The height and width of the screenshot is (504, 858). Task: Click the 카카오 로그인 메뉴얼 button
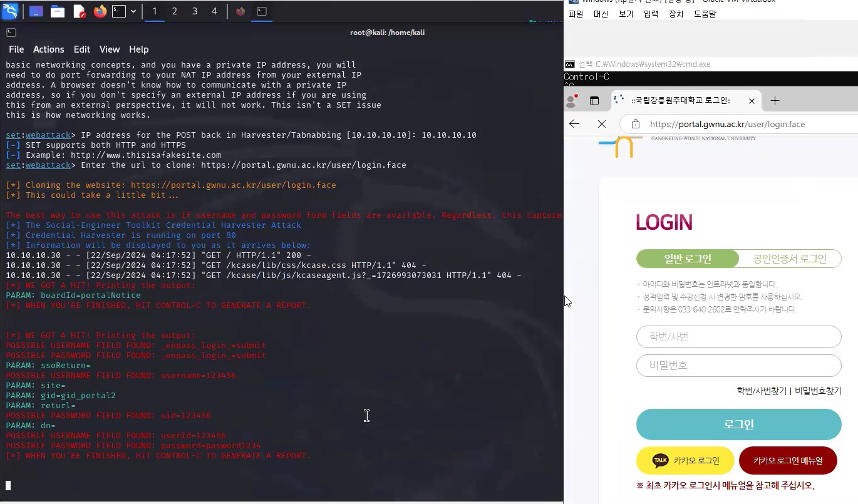point(788,461)
